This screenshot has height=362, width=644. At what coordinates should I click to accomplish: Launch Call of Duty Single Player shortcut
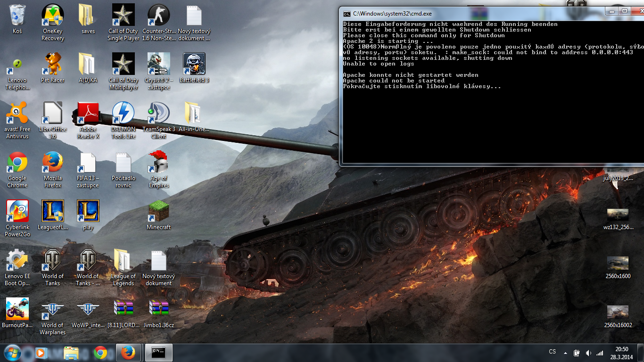click(124, 23)
